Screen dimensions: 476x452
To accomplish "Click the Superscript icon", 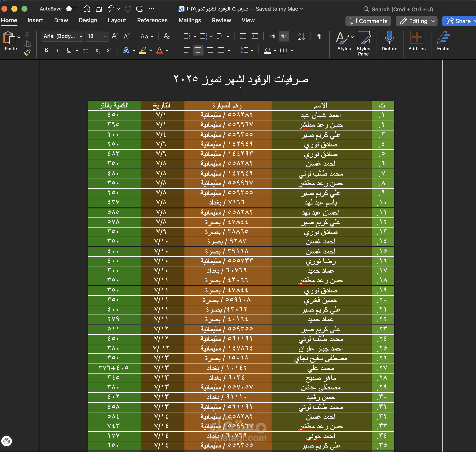I will tap(109, 50).
